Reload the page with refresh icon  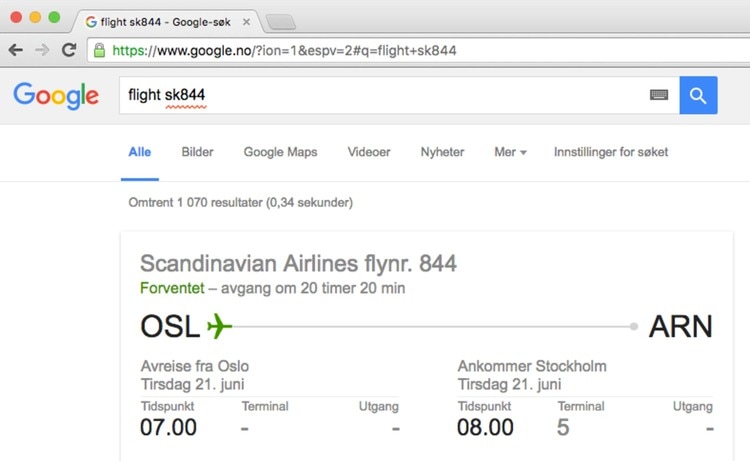click(x=69, y=49)
